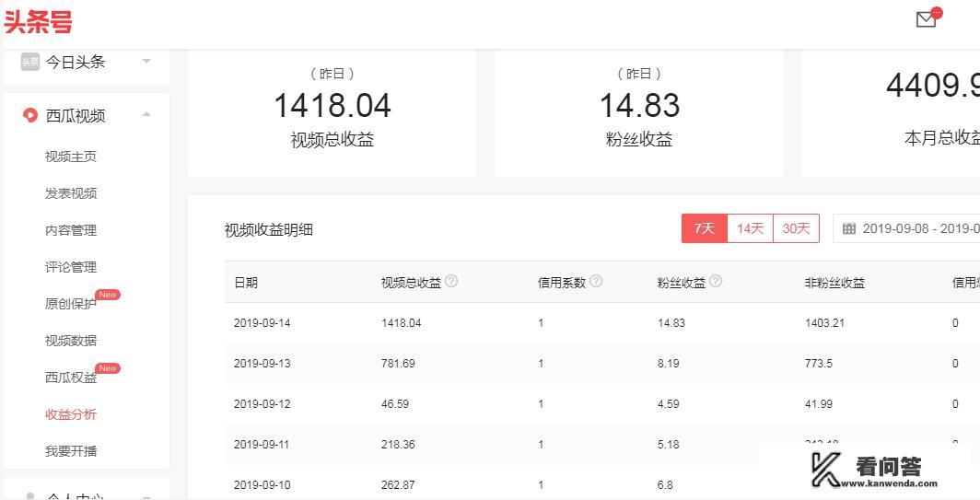Click the 2019-09-12 date cell
Image resolution: width=980 pixels, height=500 pixels.
pyautogui.click(x=262, y=403)
